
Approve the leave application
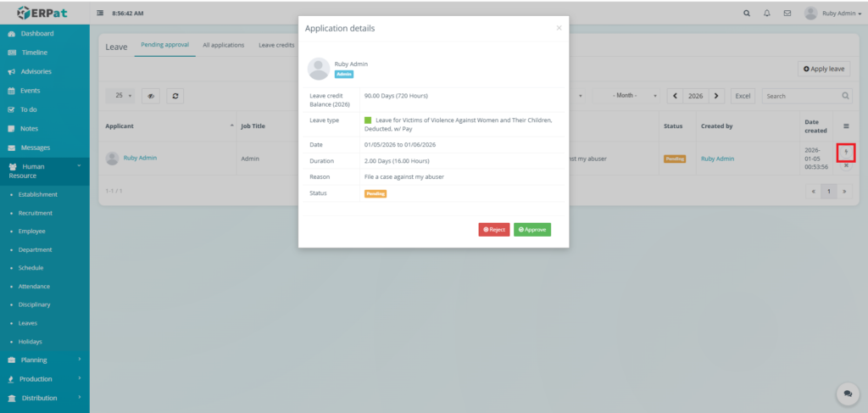pyautogui.click(x=532, y=230)
